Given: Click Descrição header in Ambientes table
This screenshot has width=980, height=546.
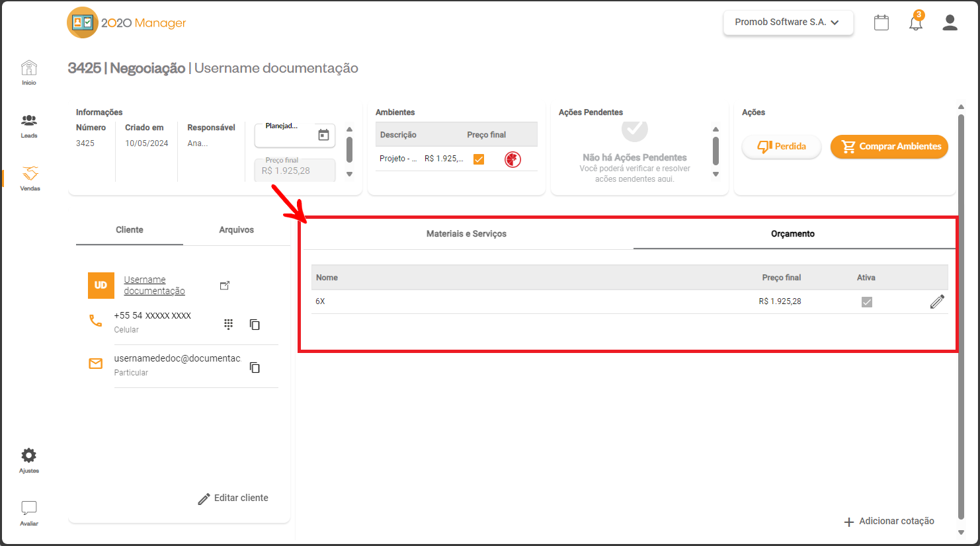Looking at the screenshot, I should click(398, 135).
